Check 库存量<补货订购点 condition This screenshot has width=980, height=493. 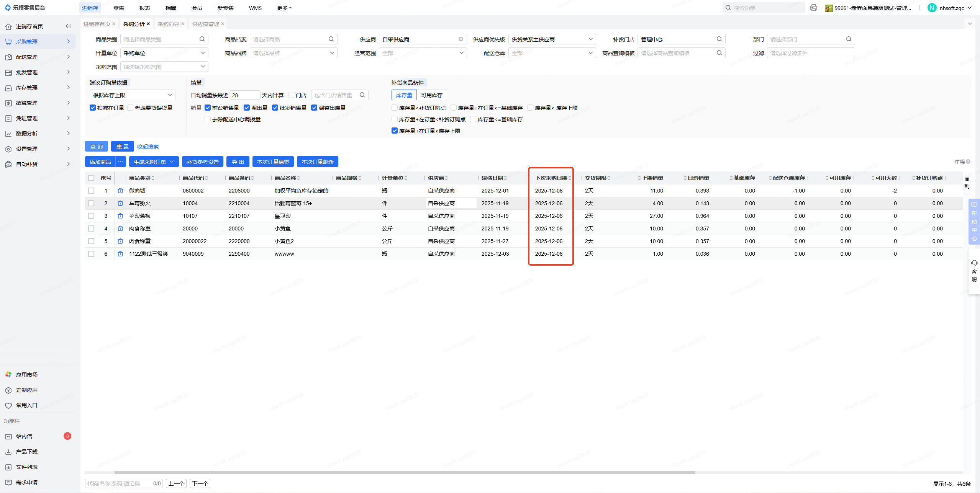tap(395, 108)
